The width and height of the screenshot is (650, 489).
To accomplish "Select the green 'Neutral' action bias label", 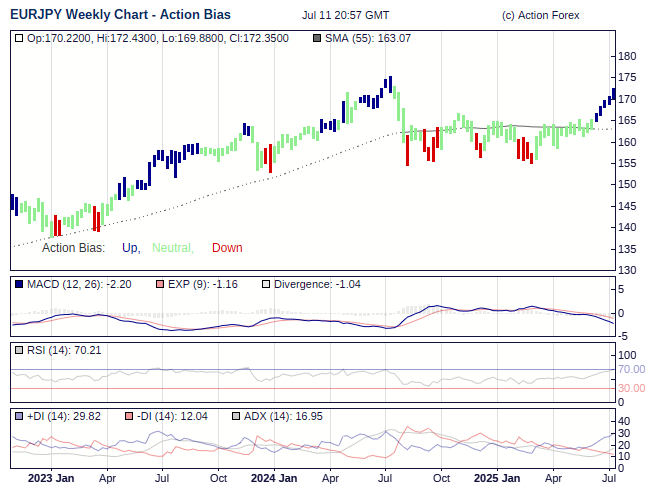I will (172, 248).
